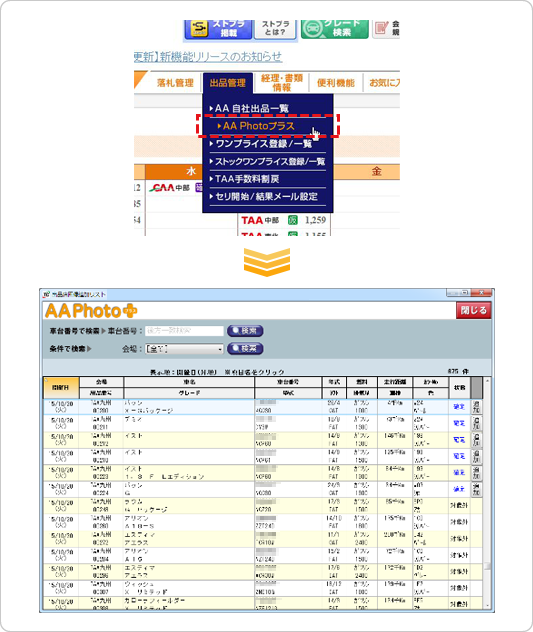533x632 pixels.
Task: Go to the 便利機能 tab
Action: pos(336,83)
